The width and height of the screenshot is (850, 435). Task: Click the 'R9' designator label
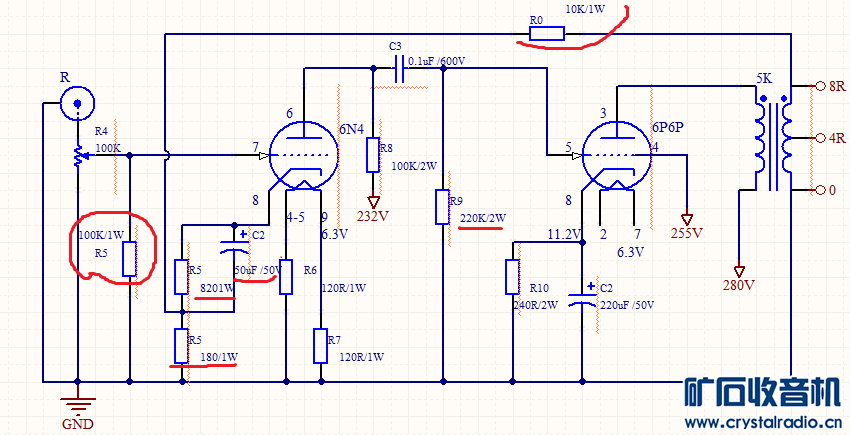pyautogui.click(x=455, y=201)
